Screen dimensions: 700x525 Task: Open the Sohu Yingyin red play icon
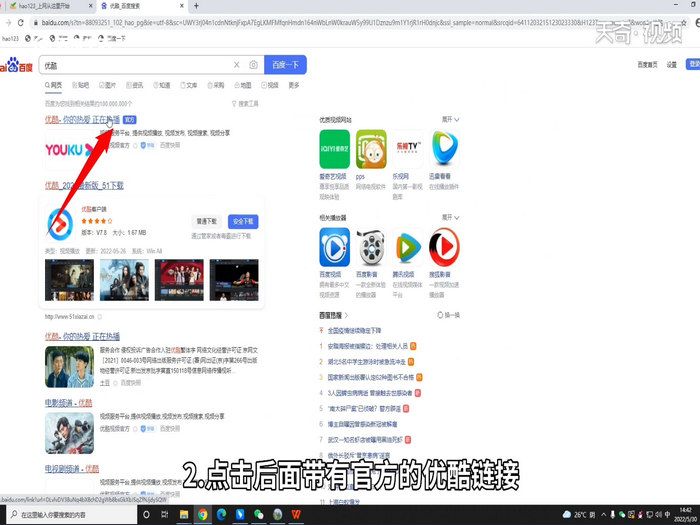coord(444,247)
